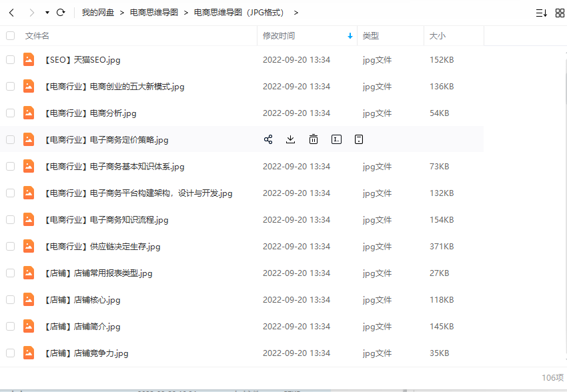Click the image icon of 店铺简介.jpg
Image resolution: width=567 pixels, height=392 pixels.
pyautogui.click(x=29, y=326)
